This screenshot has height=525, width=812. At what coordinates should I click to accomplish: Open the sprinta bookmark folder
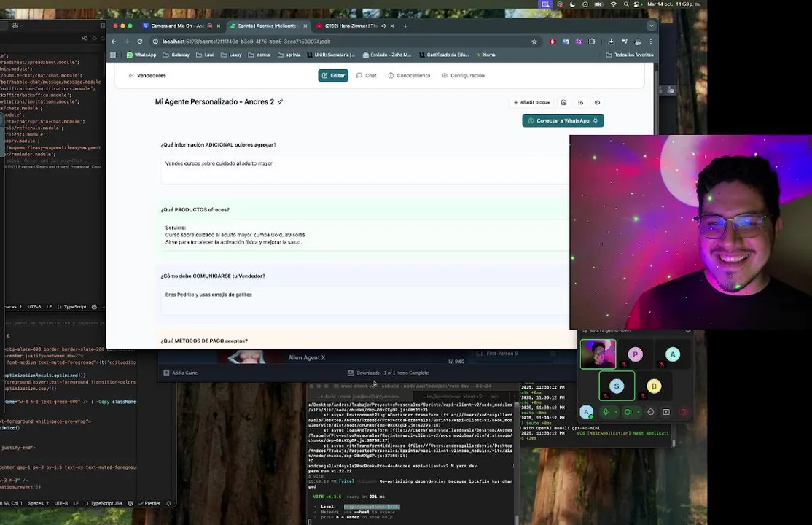click(x=289, y=55)
